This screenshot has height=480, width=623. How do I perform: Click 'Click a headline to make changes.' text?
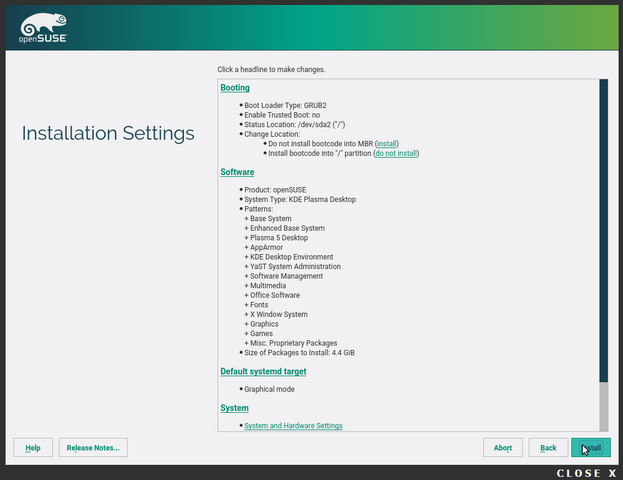tap(271, 70)
